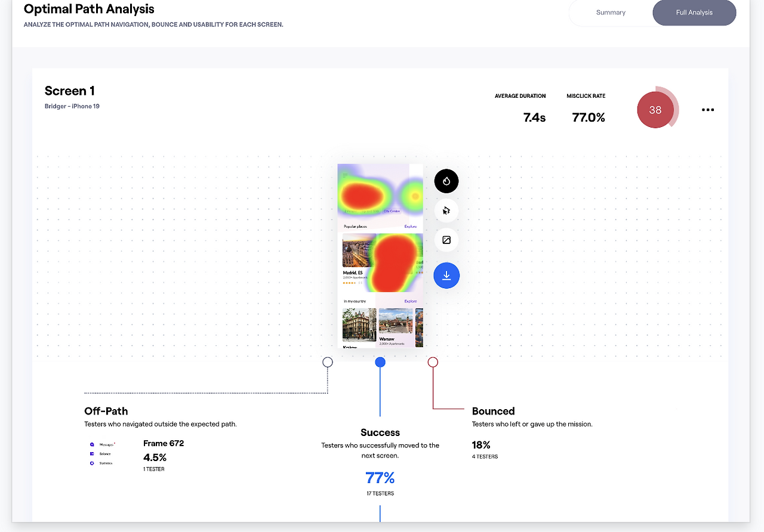764x532 pixels.
Task: Click the blue "77%" success rate
Action: coord(380,478)
